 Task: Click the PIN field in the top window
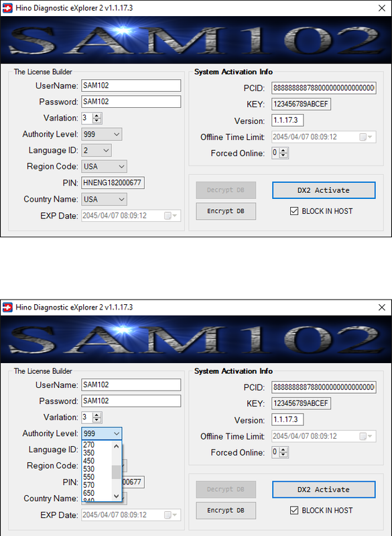(x=113, y=183)
